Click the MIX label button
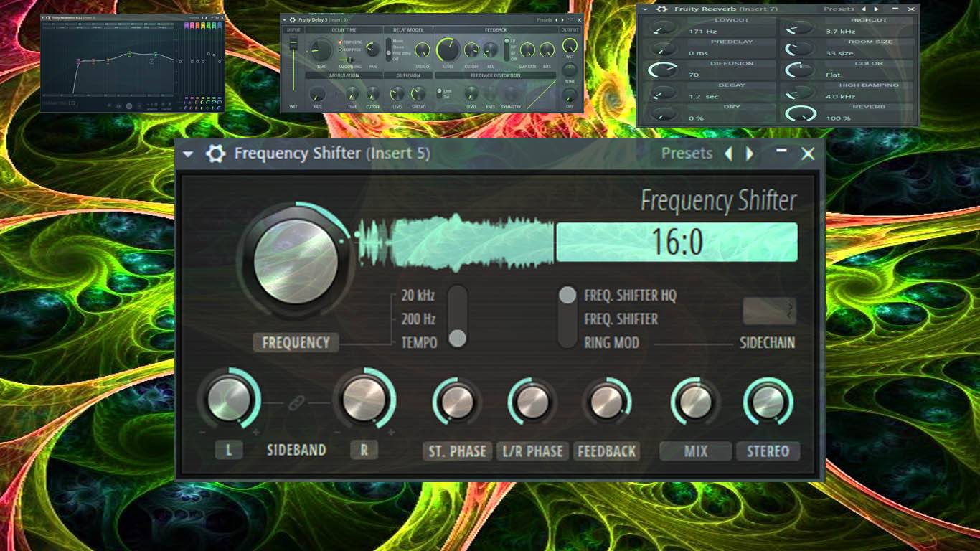 pos(695,451)
